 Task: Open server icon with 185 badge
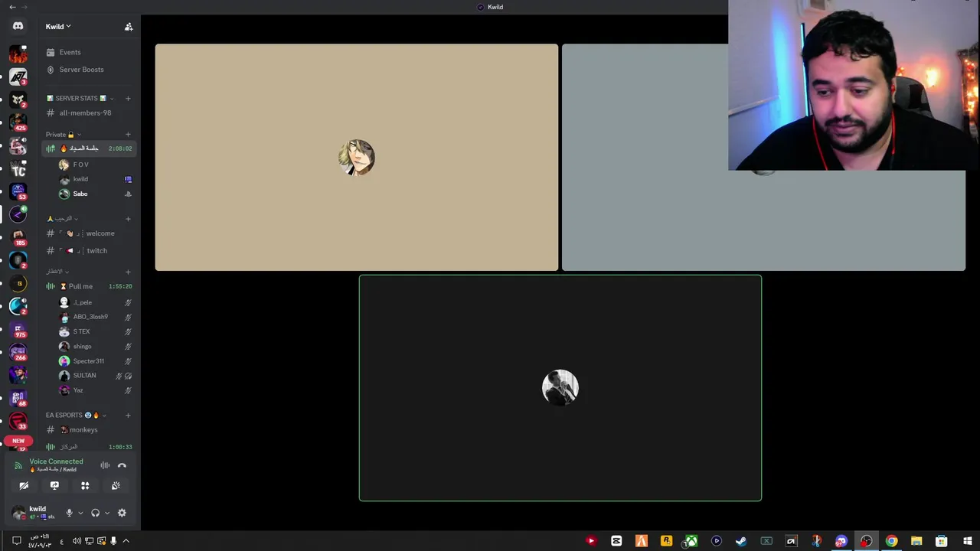point(18,237)
